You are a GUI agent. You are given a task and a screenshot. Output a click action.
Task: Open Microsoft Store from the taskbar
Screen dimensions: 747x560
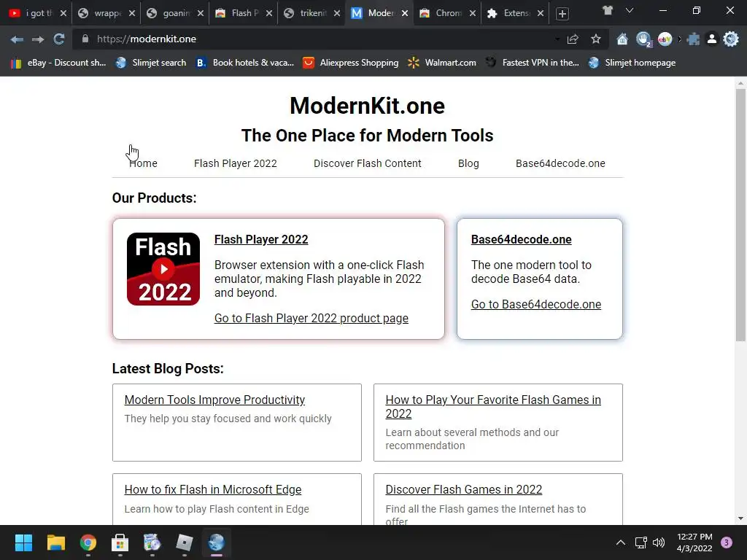coord(120,542)
